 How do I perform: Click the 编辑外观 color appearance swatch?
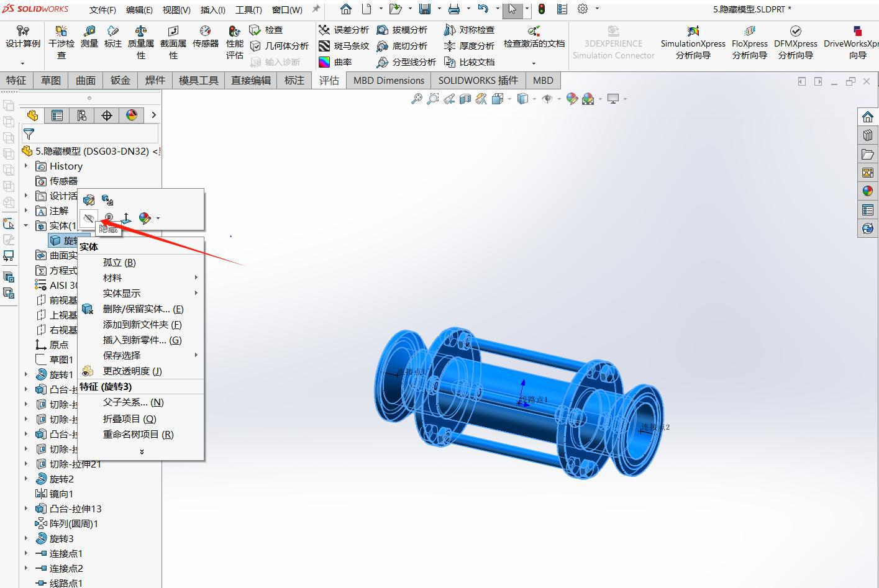[x=144, y=219]
